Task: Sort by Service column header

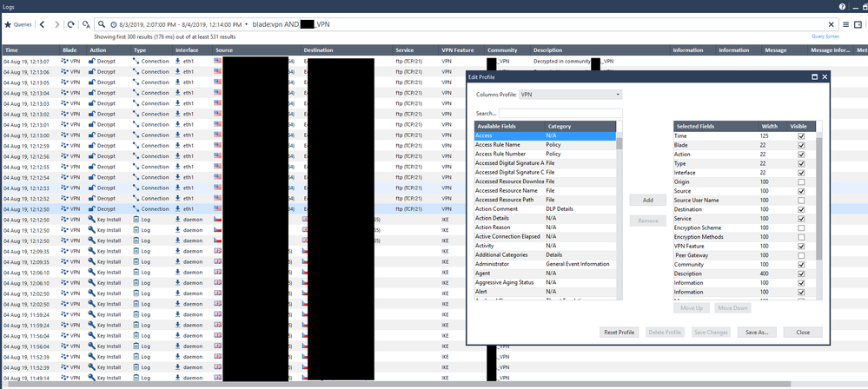Action: (x=416, y=49)
